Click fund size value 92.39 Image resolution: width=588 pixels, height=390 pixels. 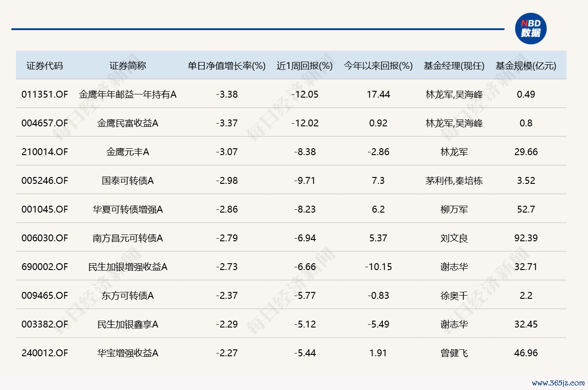(x=526, y=238)
